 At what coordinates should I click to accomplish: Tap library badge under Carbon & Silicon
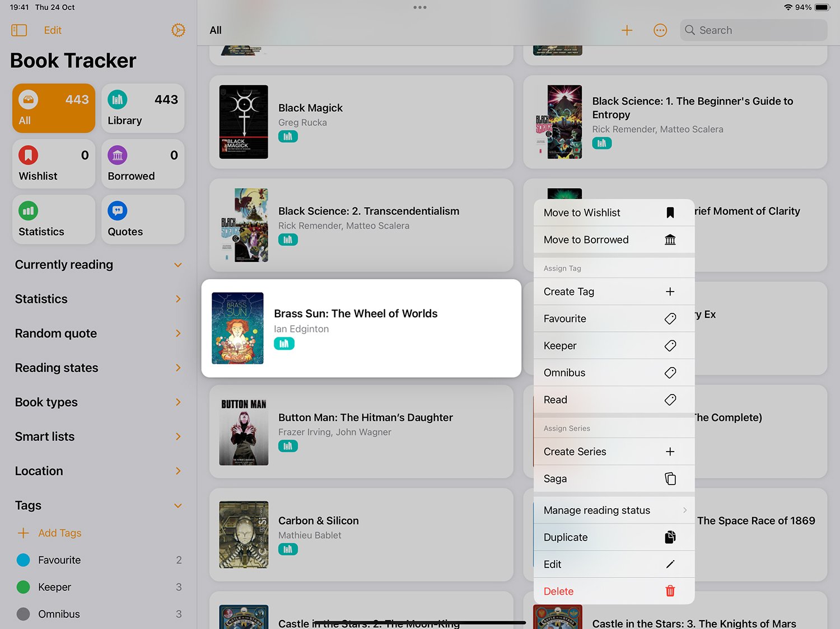coord(288,549)
